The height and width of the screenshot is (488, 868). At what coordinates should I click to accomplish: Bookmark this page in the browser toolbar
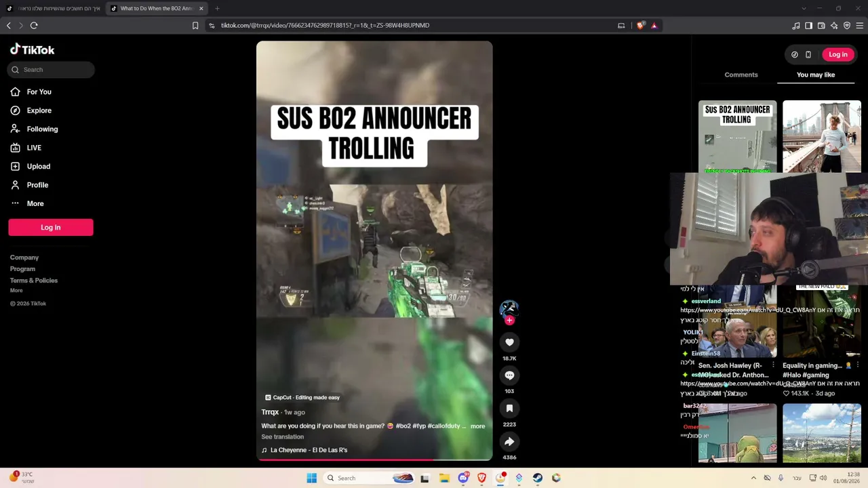coord(195,26)
